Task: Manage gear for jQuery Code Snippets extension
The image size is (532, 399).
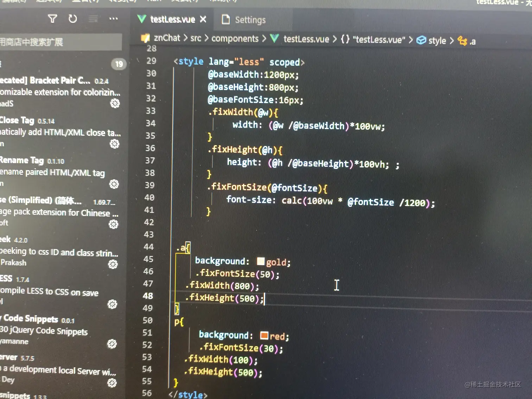Action: pos(112,344)
